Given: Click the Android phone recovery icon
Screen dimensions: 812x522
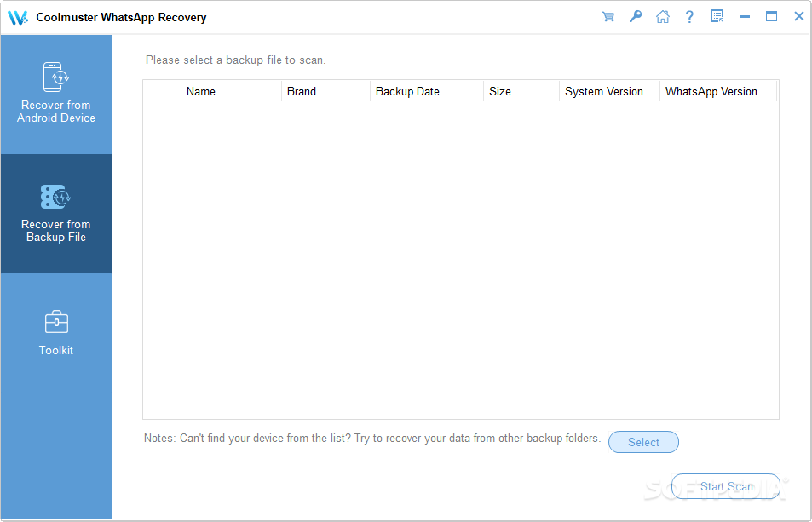Looking at the screenshot, I should 56,77.
